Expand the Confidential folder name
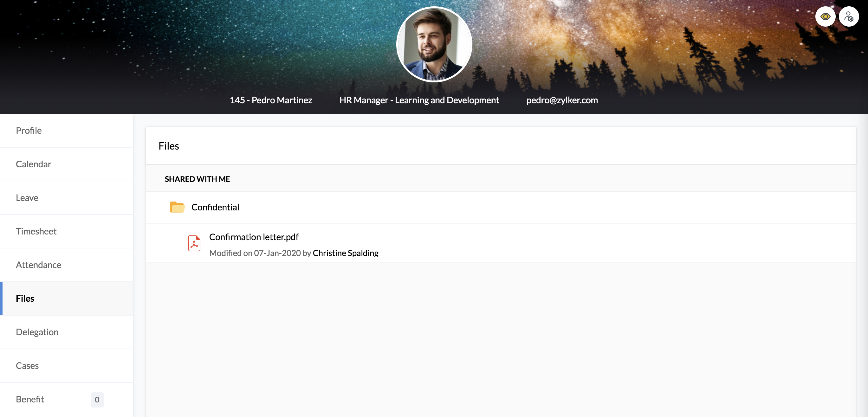Image resolution: width=868 pixels, height=417 pixels. click(x=215, y=207)
